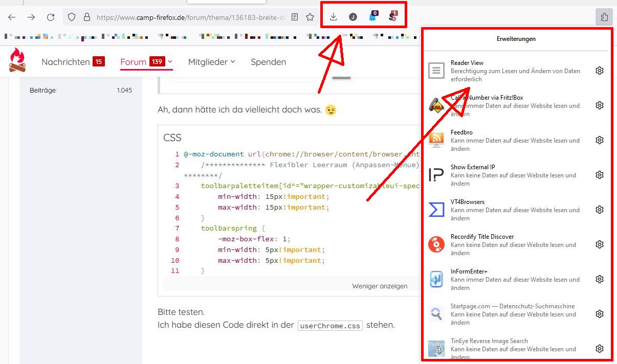The image size is (617, 364).
Task: Bookmark page using the star icon
Action: (x=310, y=17)
